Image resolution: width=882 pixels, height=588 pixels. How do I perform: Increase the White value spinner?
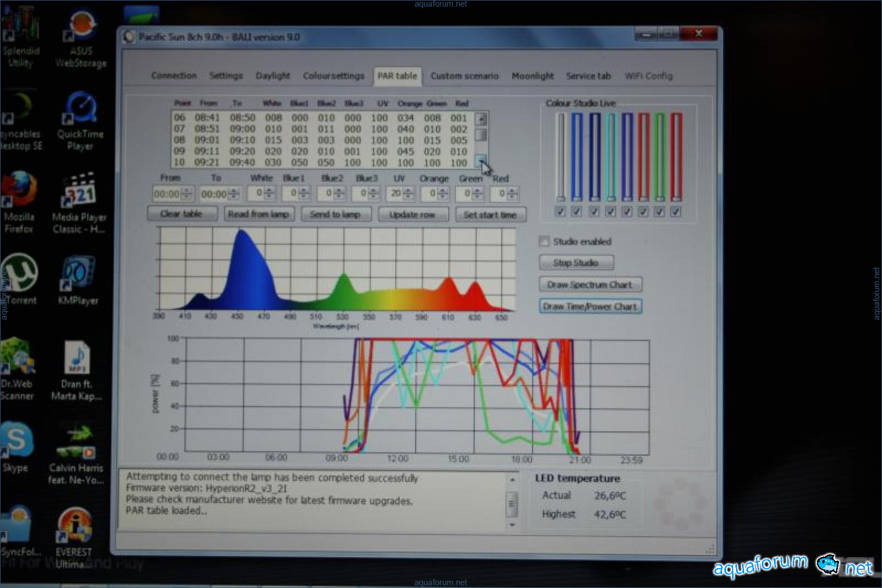coord(270,191)
